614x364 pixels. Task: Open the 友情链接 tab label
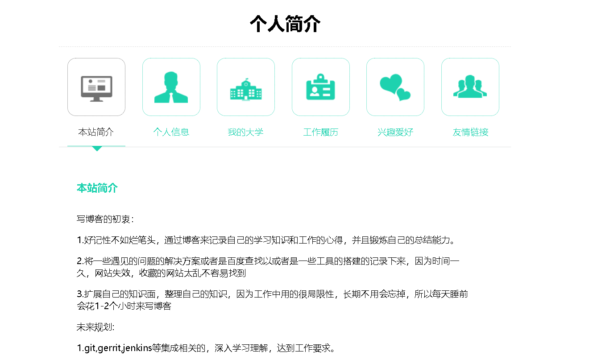(x=470, y=132)
